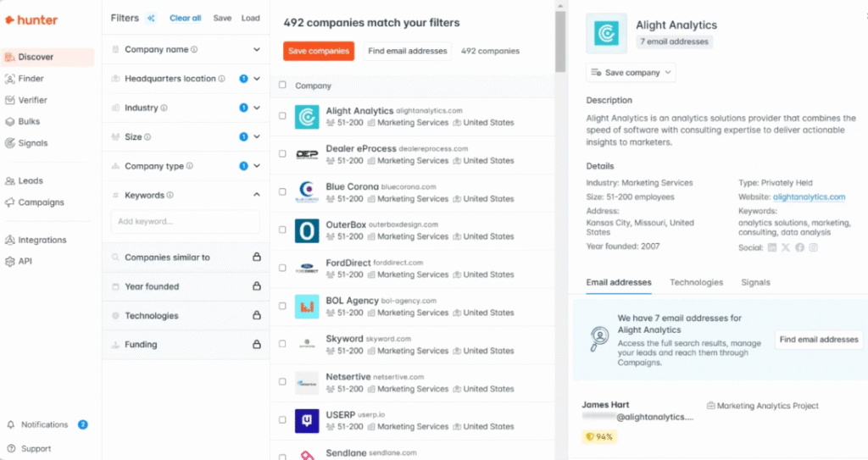
Task: Click Industry info icon
Action: (164, 108)
